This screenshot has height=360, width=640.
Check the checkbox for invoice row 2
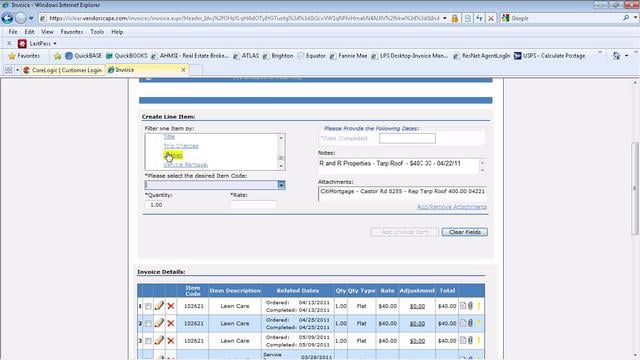point(148,324)
